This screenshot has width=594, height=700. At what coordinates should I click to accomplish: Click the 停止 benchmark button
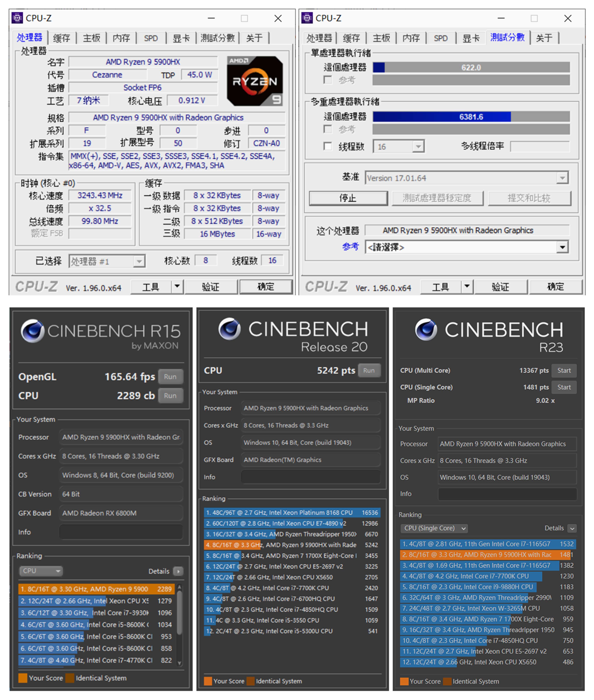[348, 198]
